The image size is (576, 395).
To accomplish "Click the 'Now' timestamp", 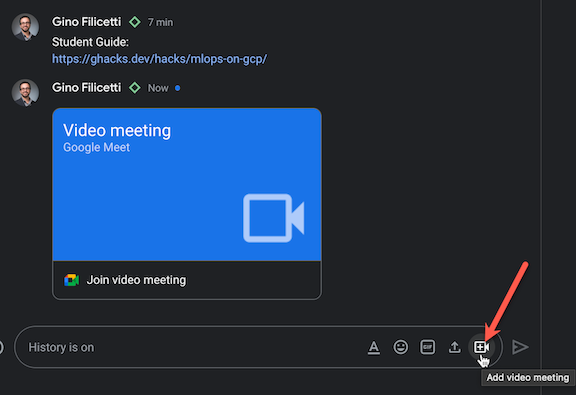I will pyautogui.click(x=158, y=88).
